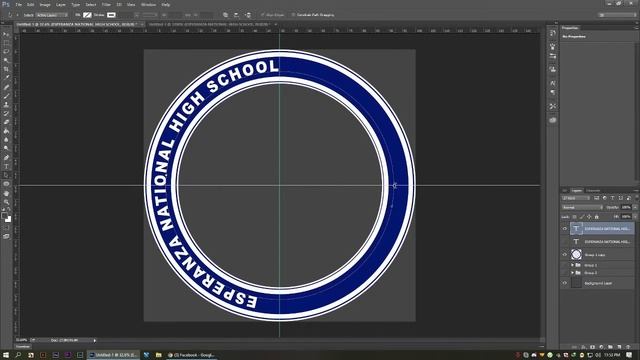Select the Quick Selection tool
640x360 pixels.
[6, 61]
